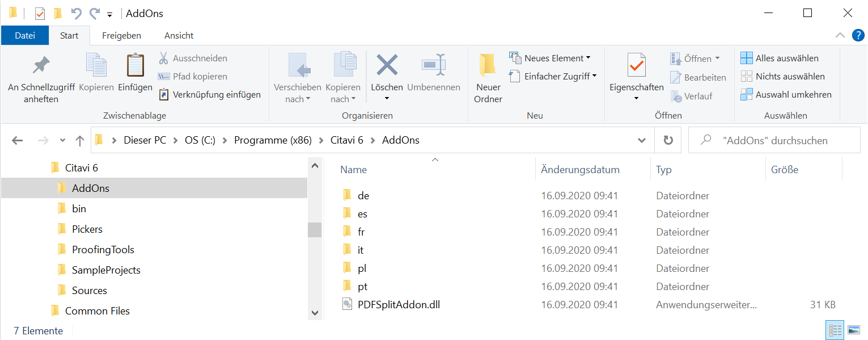Click OS (C:) breadcrumb
Image resolution: width=868 pixels, height=340 pixels.
[x=200, y=140]
